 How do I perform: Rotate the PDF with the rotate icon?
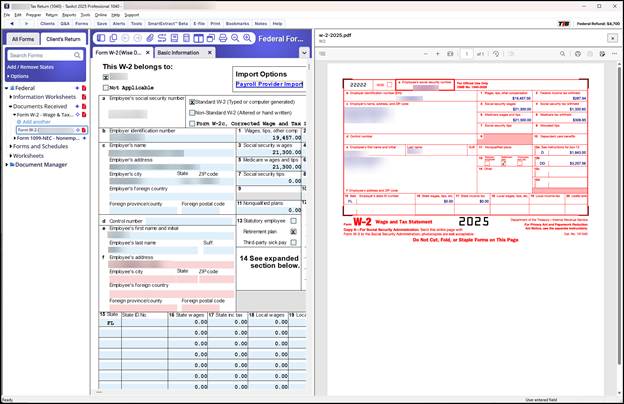coord(496,54)
